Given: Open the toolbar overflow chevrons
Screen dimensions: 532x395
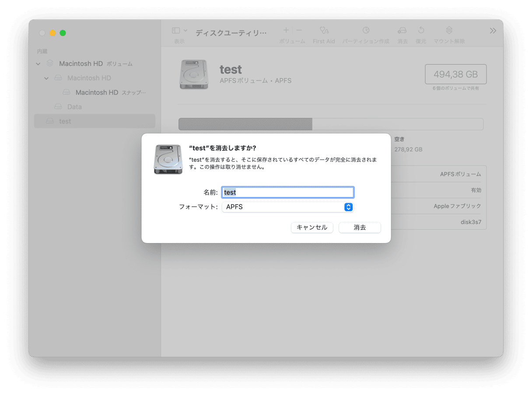Looking at the screenshot, I should pyautogui.click(x=493, y=31).
